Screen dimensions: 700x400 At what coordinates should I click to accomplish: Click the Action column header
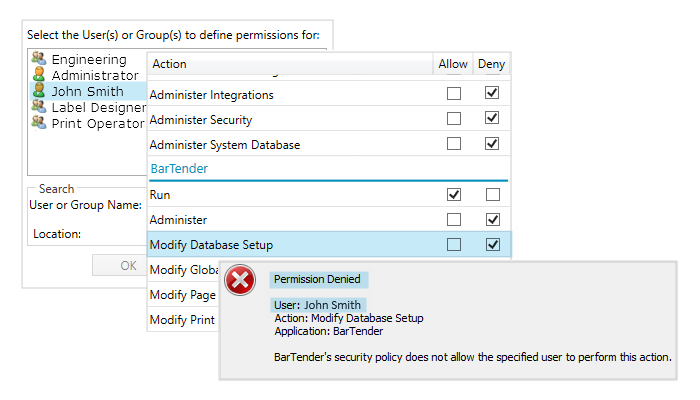click(170, 64)
